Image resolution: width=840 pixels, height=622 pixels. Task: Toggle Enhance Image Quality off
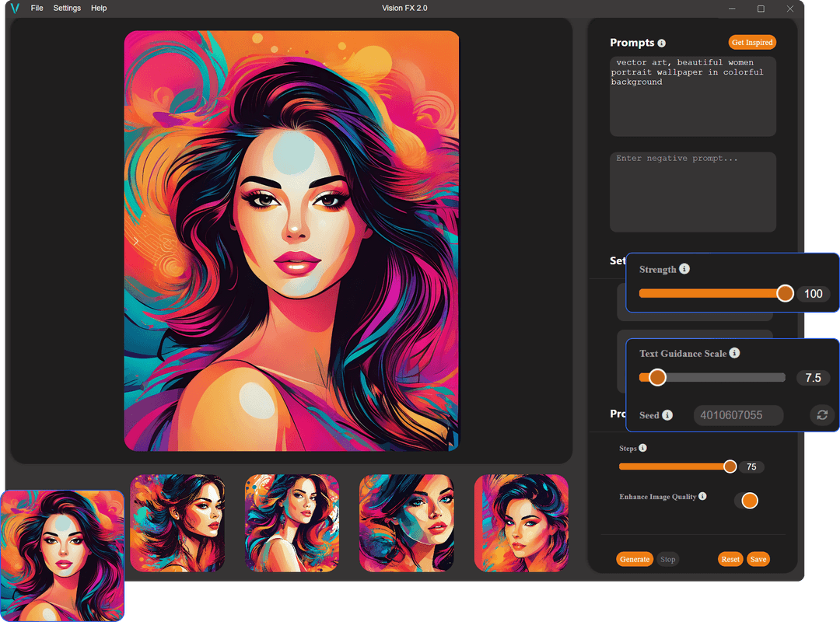click(x=747, y=501)
